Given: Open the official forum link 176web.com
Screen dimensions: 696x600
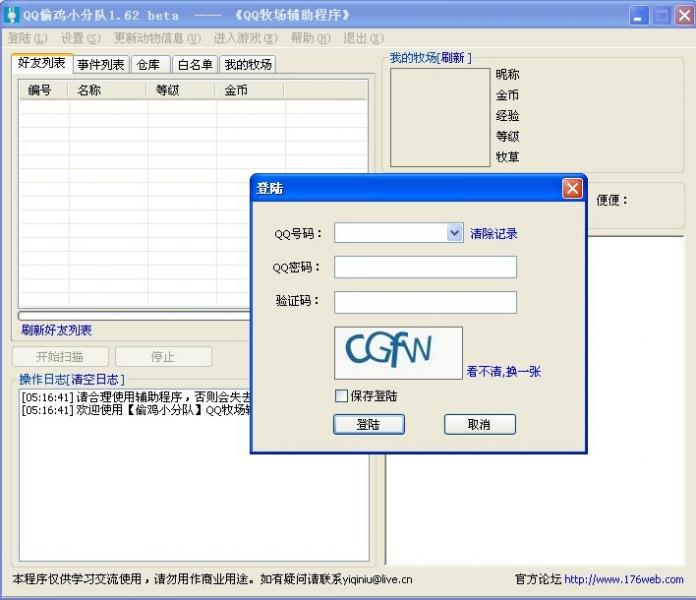Looking at the screenshot, I should click(x=624, y=579).
